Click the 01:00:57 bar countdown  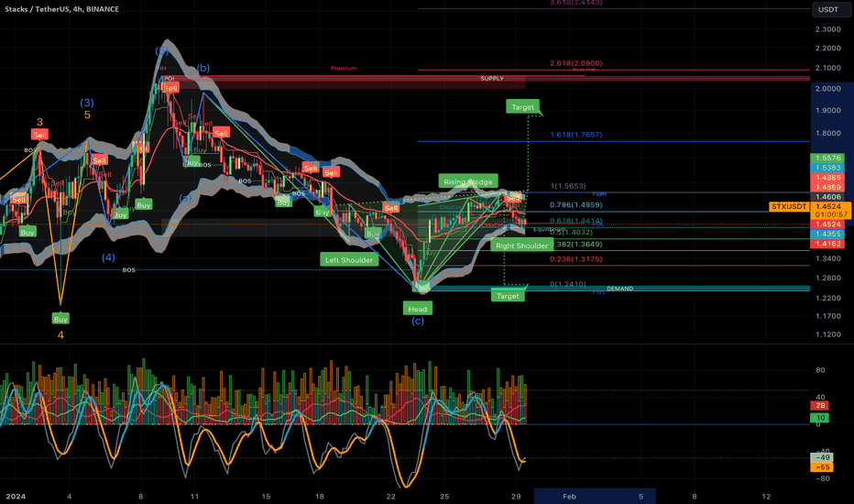(x=831, y=214)
